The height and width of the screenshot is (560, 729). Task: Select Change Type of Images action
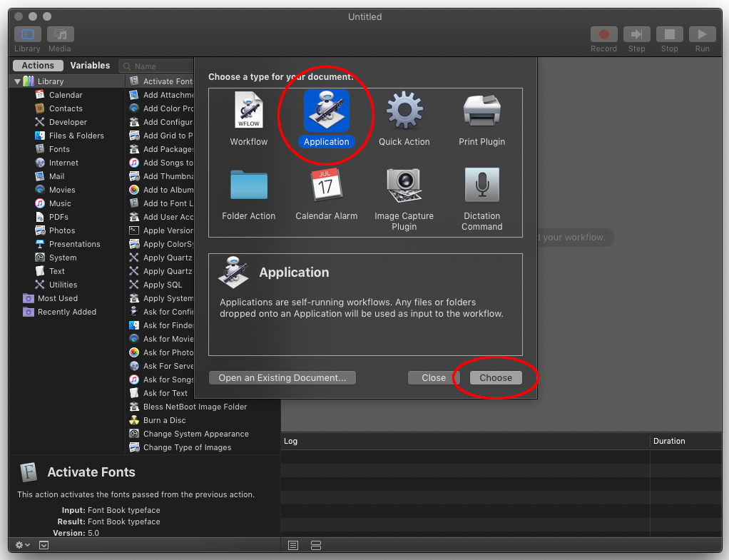click(x=187, y=447)
